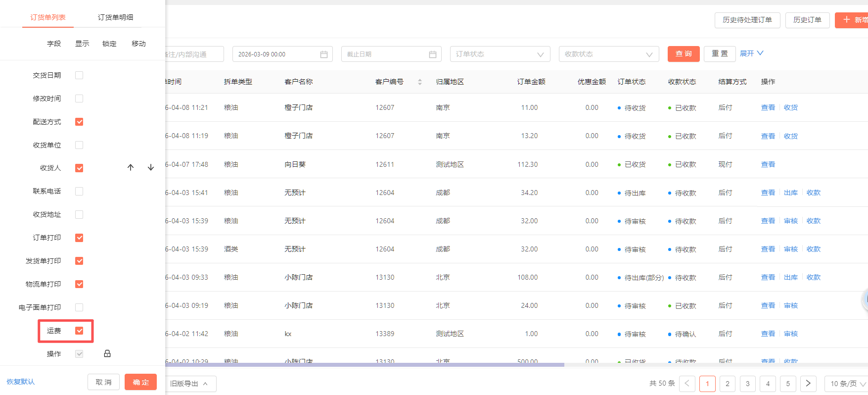Viewport: 868px width, 395px height.
Task: Click 重置 reset button
Action: click(x=720, y=54)
